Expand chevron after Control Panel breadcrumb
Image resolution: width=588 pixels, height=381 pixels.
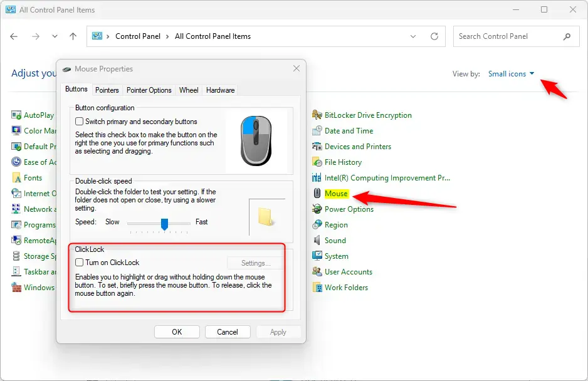click(167, 36)
